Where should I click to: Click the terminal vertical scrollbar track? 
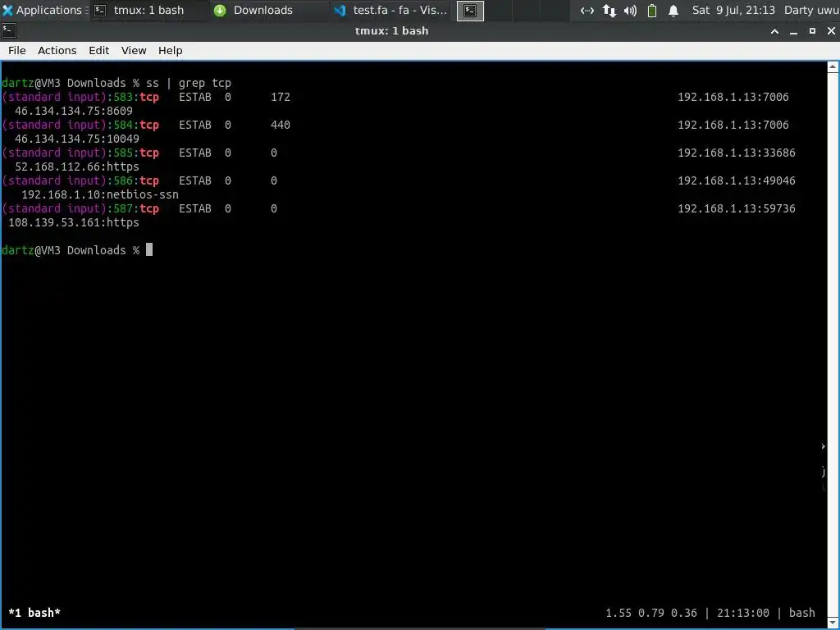click(833, 343)
